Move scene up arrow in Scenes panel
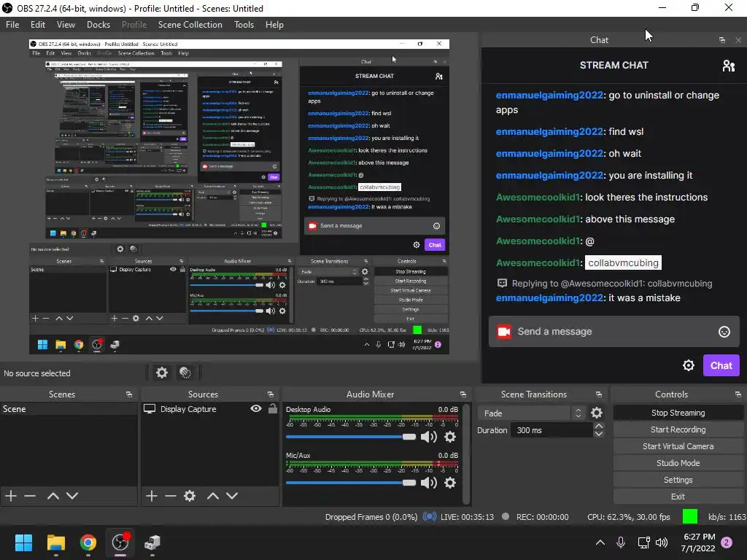 click(x=53, y=496)
